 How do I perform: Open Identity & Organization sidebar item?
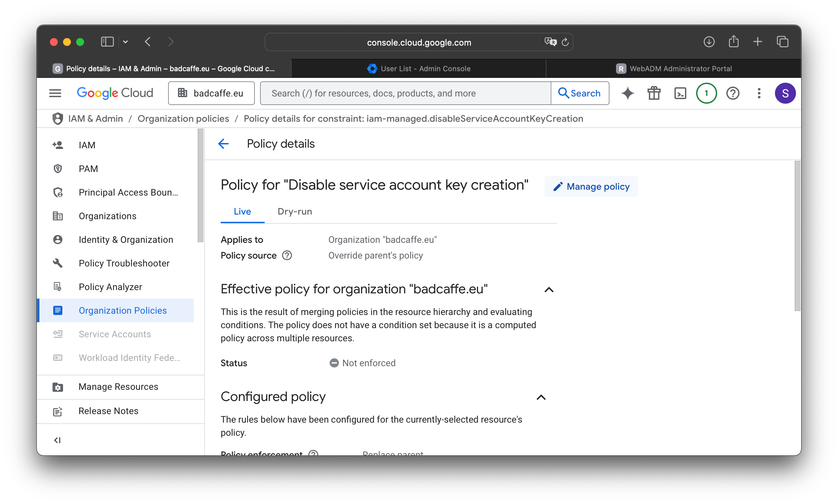[116, 240]
